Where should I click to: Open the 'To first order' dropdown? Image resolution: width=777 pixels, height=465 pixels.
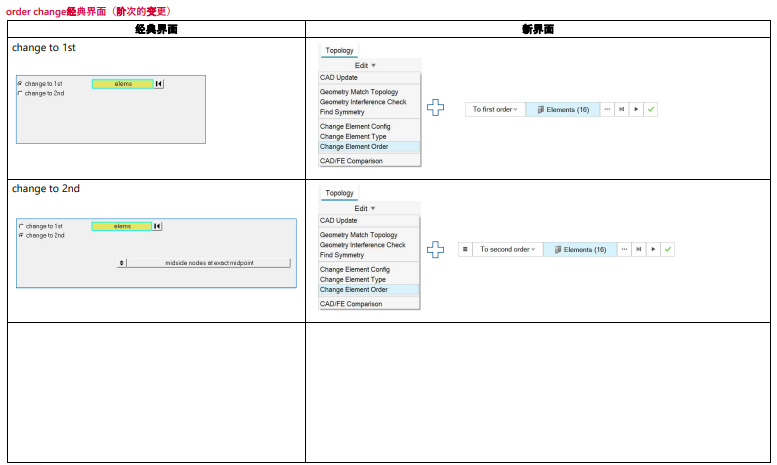[x=495, y=109]
